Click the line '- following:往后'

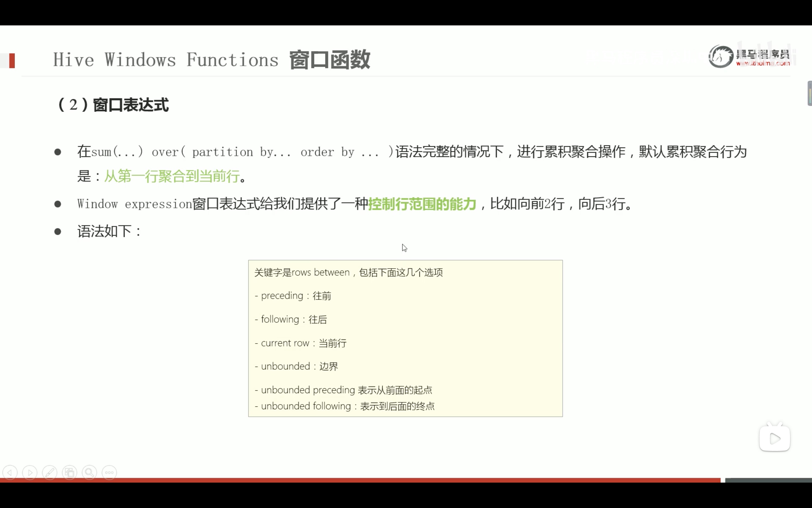coord(291,319)
